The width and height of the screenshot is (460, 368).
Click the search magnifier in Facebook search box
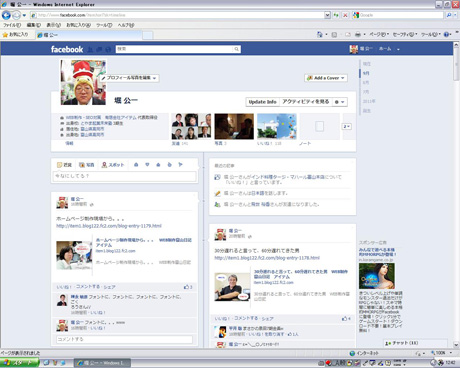tap(236, 49)
